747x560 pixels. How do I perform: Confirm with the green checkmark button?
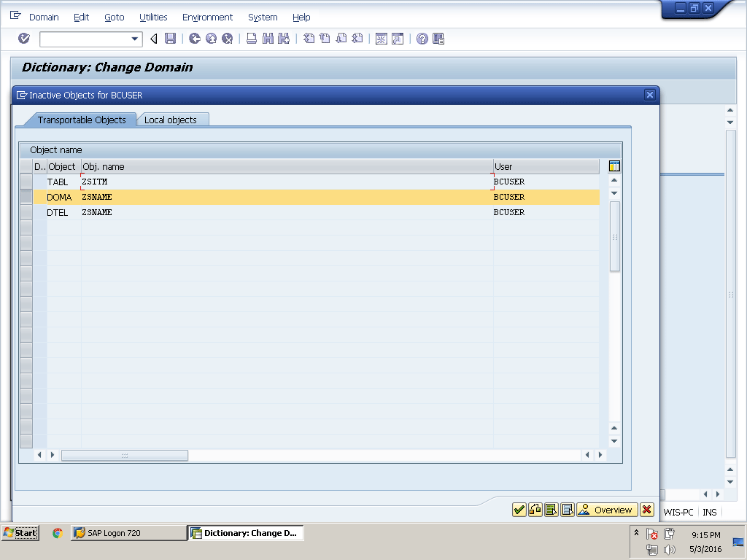[x=519, y=510]
